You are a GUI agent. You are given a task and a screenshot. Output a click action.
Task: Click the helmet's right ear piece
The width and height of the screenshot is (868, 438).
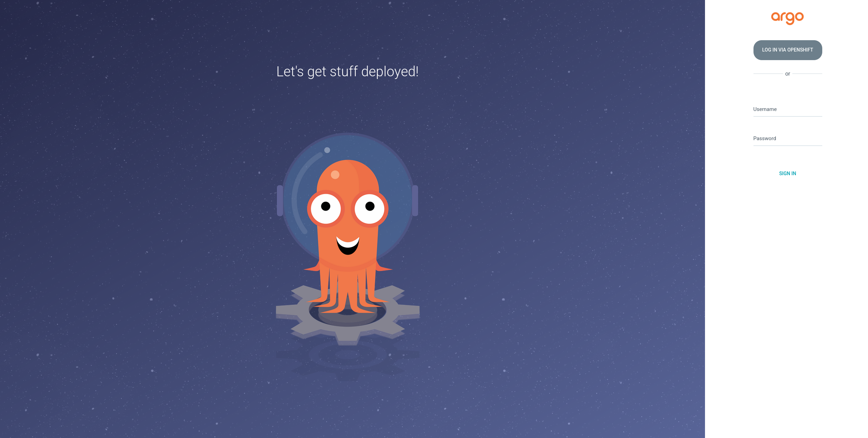click(x=415, y=201)
